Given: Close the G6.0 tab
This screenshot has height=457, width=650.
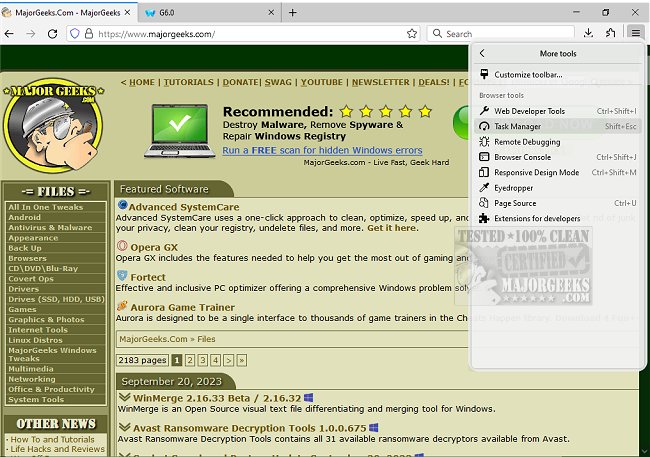Looking at the screenshot, I should point(271,12).
